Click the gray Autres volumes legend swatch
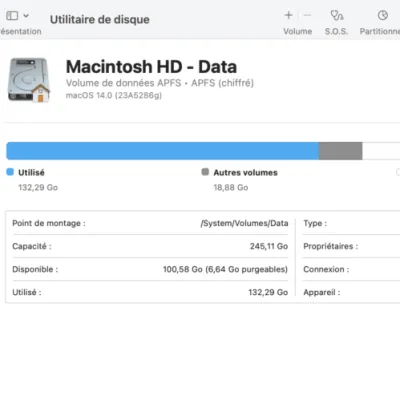 tap(205, 172)
